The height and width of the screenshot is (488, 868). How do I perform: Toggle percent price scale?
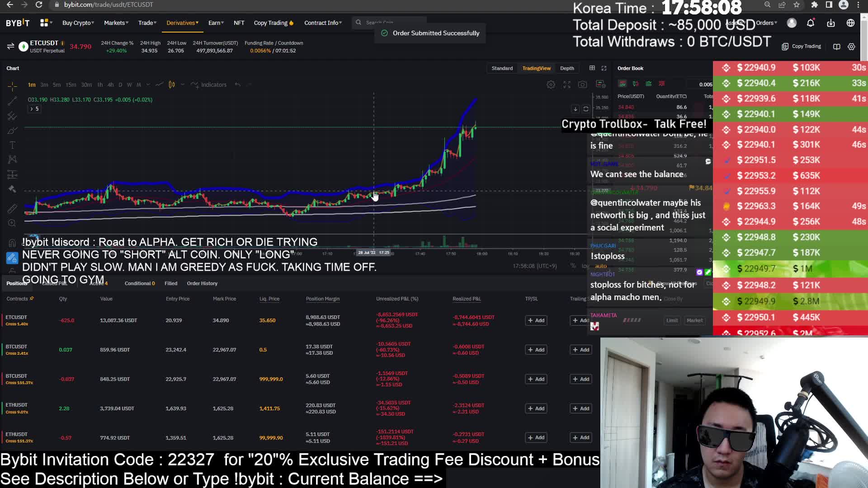click(573, 266)
